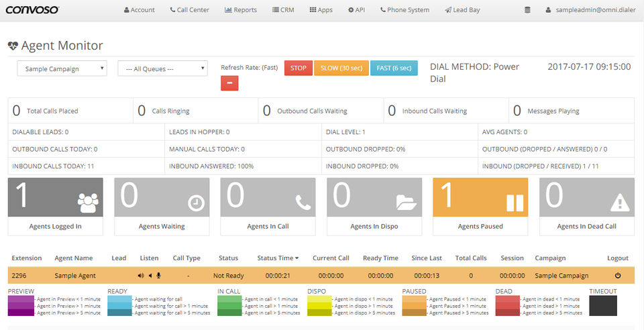This screenshot has width=644, height=330.
Task: Click the Total Calls column header
Action: click(471, 258)
